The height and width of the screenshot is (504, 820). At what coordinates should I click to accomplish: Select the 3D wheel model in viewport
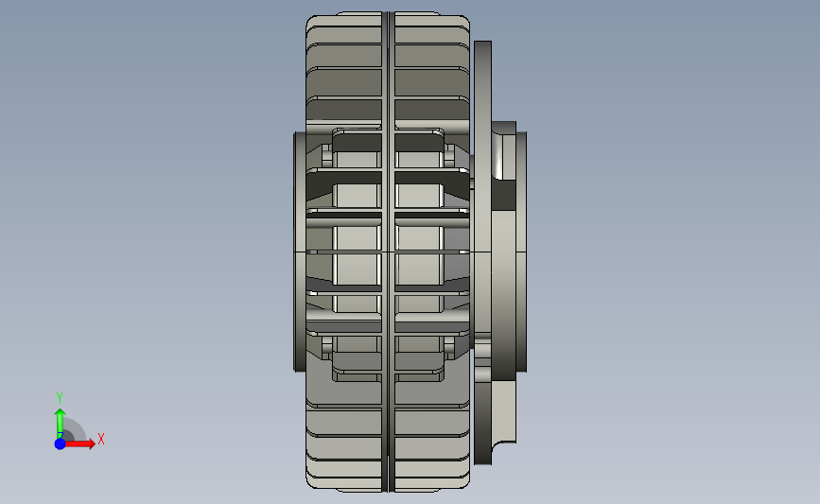click(410, 252)
